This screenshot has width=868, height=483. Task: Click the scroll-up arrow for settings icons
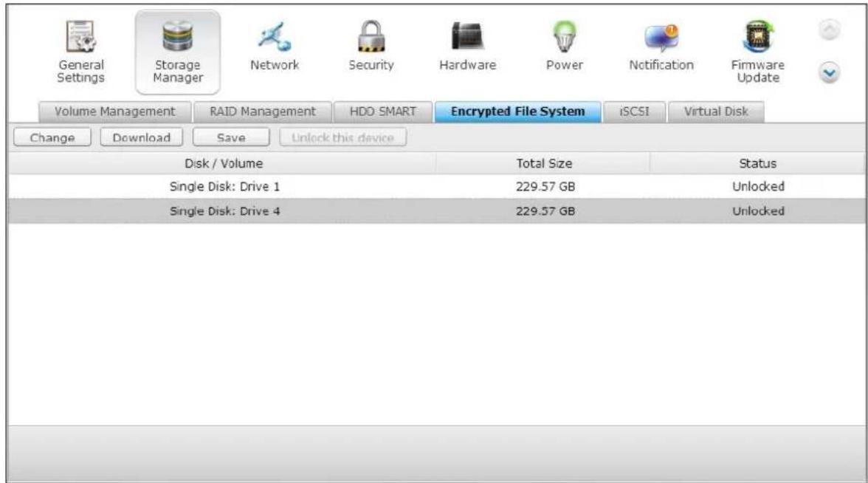click(x=829, y=30)
